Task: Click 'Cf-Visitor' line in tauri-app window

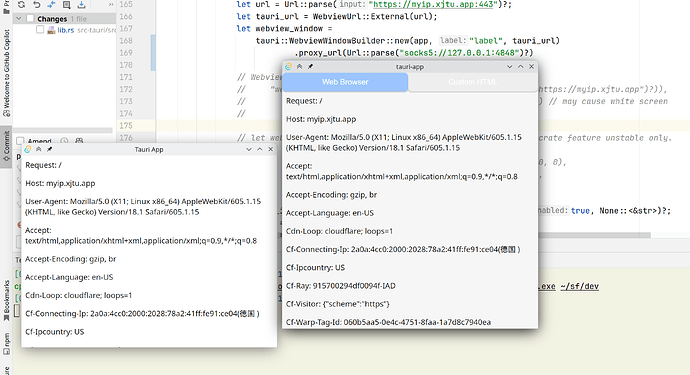Action: pyautogui.click(x=338, y=304)
